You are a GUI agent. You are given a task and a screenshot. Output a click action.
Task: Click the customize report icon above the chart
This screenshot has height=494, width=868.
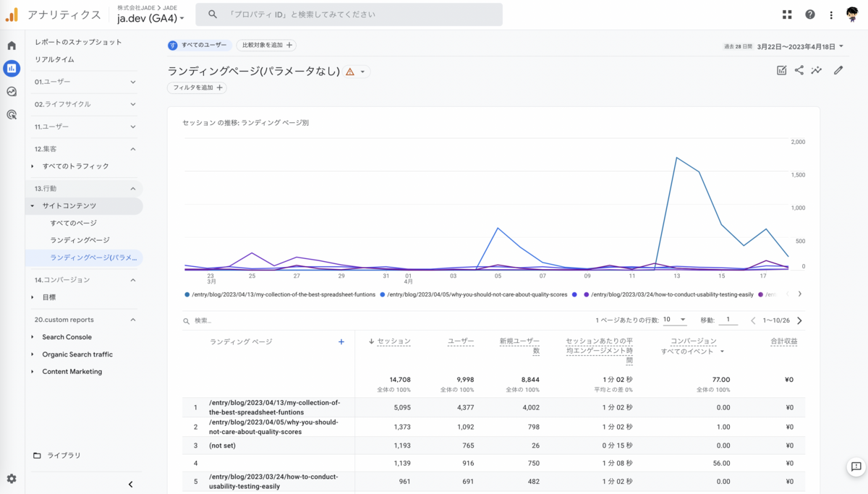782,70
